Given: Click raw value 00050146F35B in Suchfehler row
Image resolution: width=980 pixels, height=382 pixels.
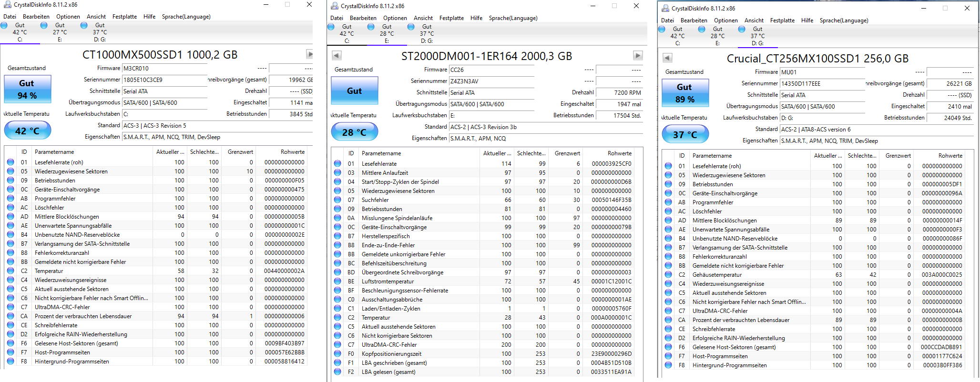Looking at the screenshot, I should tap(612, 200).
